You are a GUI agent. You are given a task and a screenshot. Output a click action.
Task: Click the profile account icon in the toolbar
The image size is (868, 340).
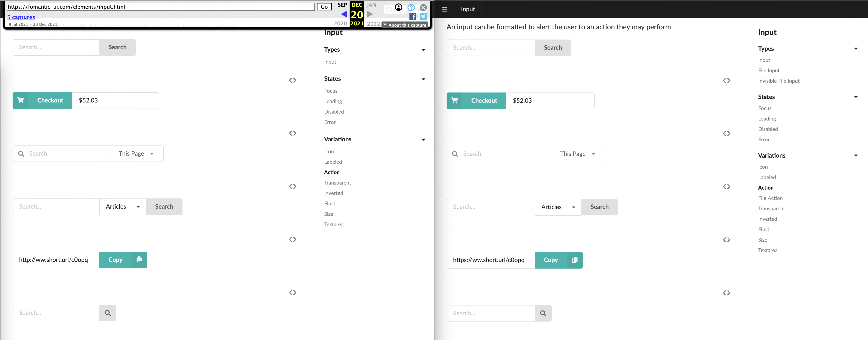[x=399, y=7]
